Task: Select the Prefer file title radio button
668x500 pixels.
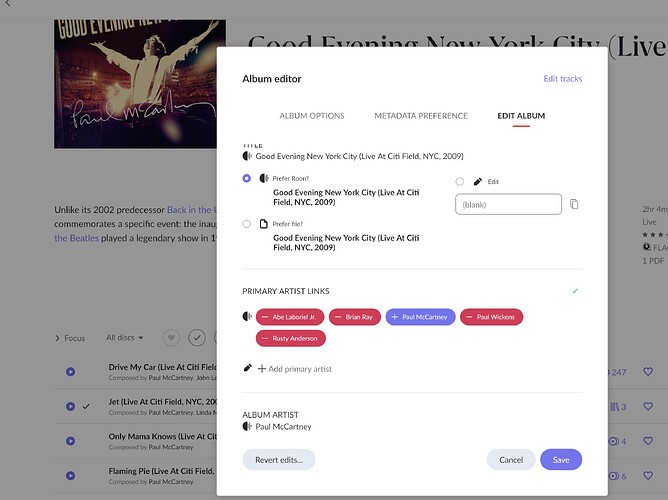Action: pyautogui.click(x=247, y=224)
